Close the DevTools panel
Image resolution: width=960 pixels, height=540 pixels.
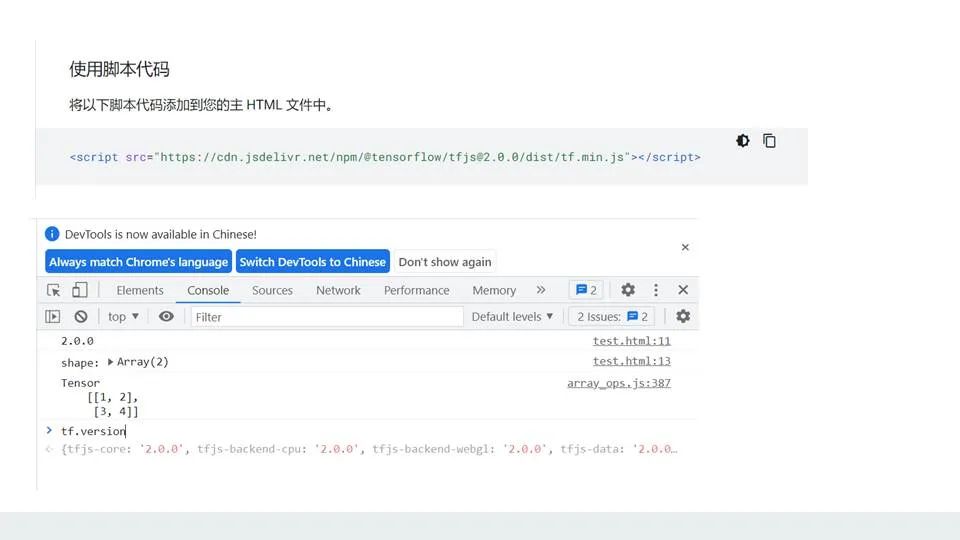click(x=683, y=290)
